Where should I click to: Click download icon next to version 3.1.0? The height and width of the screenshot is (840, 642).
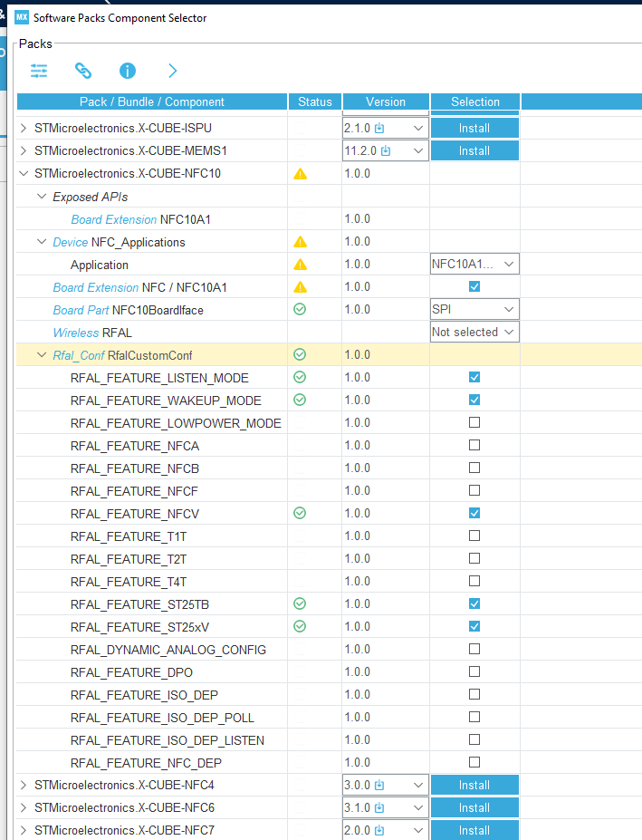pyautogui.click(x=379, y=808)
